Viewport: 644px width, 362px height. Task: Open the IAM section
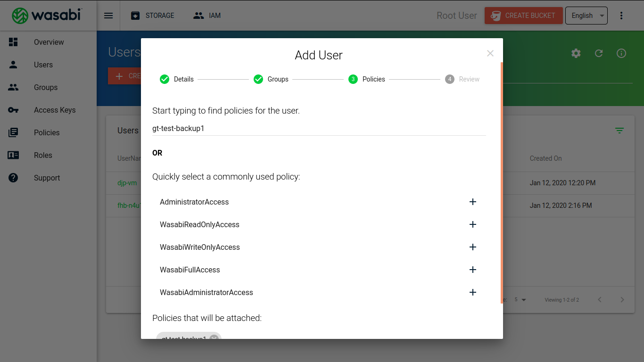[207, 16]
